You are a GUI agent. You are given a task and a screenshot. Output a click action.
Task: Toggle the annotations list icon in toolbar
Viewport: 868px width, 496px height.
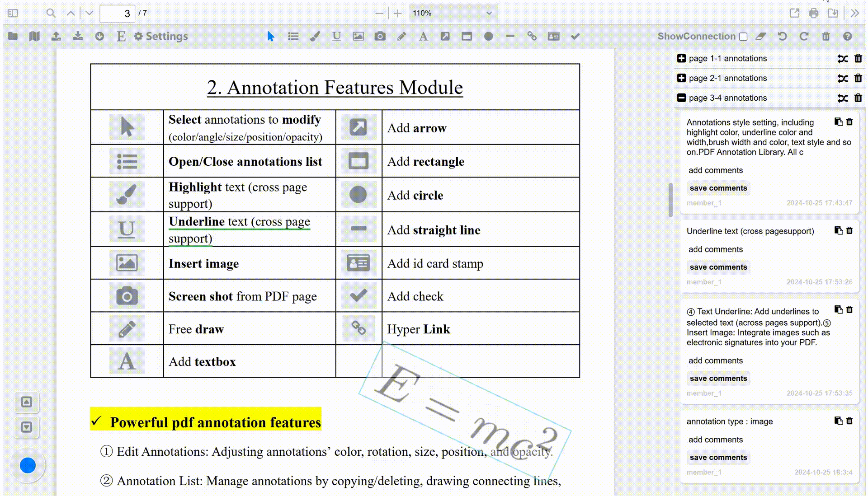293,37
